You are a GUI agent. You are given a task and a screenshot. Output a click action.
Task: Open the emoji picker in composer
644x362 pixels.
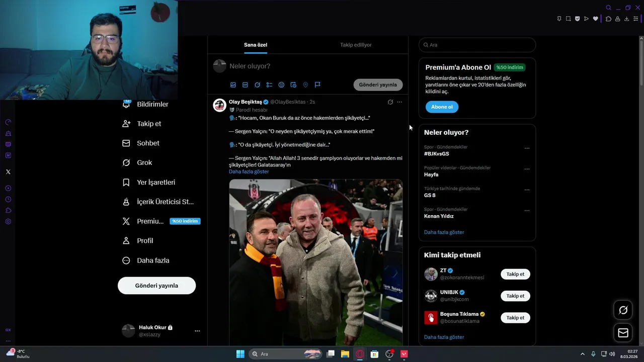[281, 85]
